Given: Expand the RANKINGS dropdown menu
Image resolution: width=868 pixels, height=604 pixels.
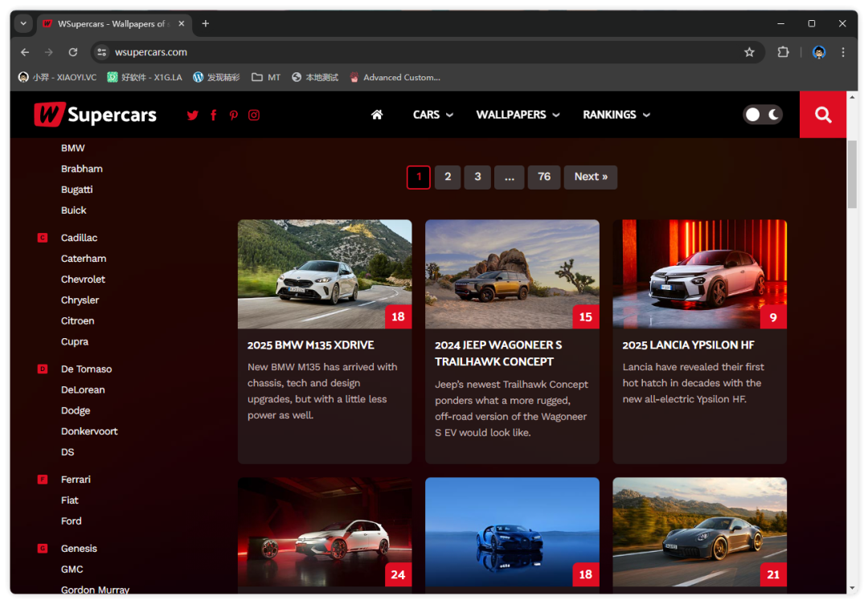Looking at the screenshot, I should click(616, 115).
